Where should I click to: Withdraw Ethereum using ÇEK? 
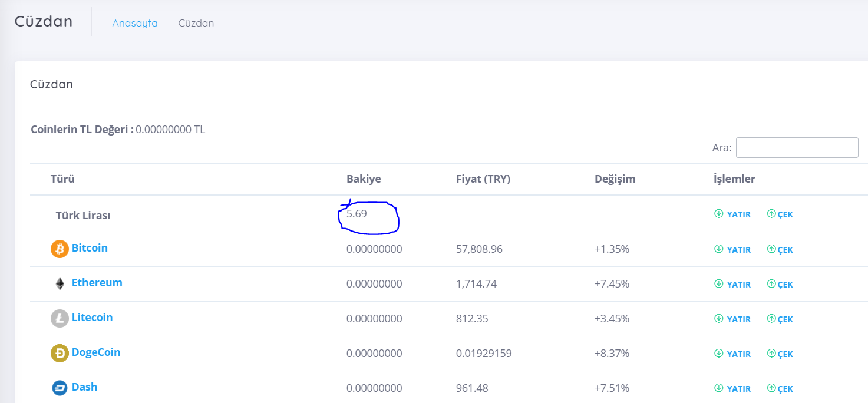[x=780, y=285]
